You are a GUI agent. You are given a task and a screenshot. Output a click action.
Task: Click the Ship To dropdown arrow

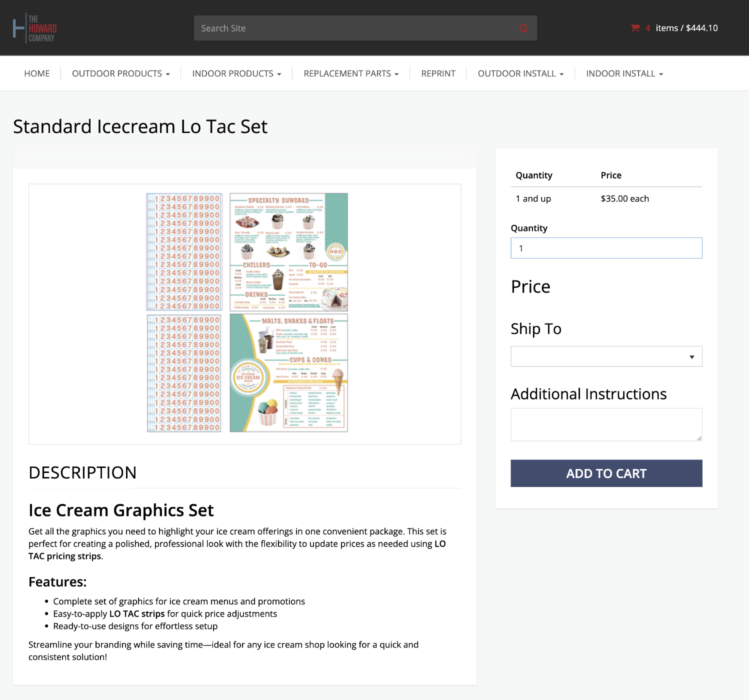[692, 357]
